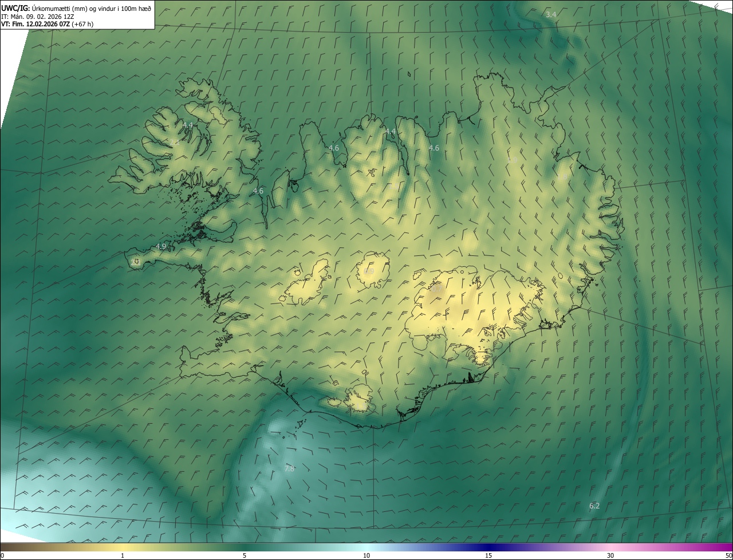Screen dimensions: 733x560
Task: Click the color scale tick label 30
Action: tap(610, 555)
